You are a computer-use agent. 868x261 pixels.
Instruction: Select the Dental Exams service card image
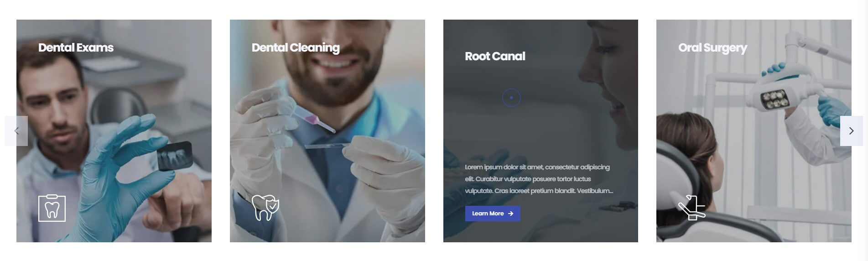(114, 131)
